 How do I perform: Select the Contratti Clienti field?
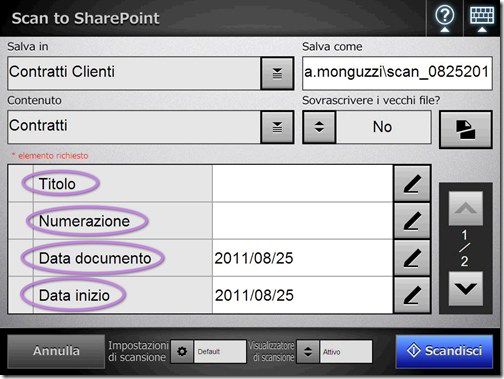[x=134, y=73]
